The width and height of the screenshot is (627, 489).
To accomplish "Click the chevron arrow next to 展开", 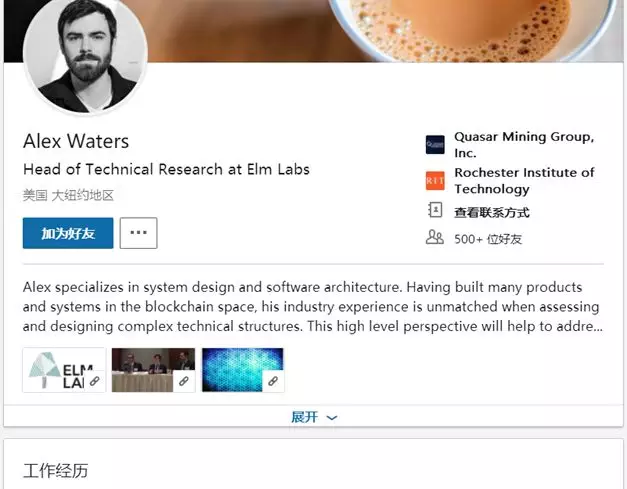I will (x=332, y=418).
